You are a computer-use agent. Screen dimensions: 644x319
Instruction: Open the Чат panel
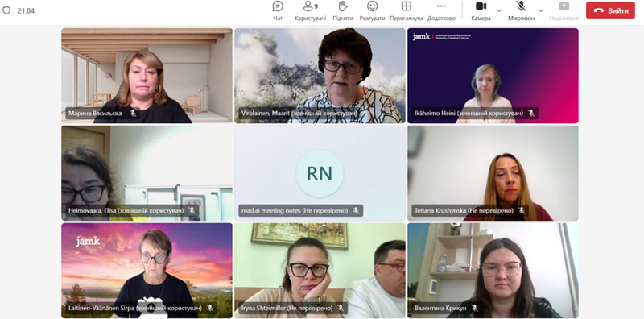point(278,11)
